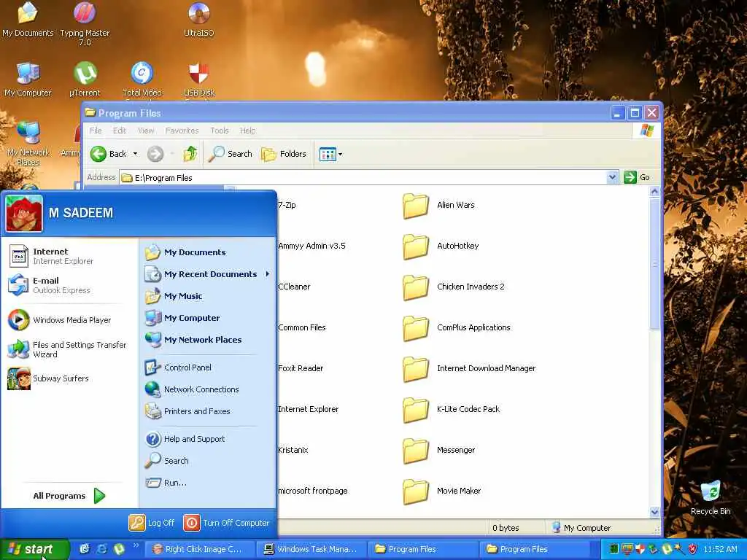Click scroll down arrow in Program Files window
This screenshot has height=560, width=747.
654,512
